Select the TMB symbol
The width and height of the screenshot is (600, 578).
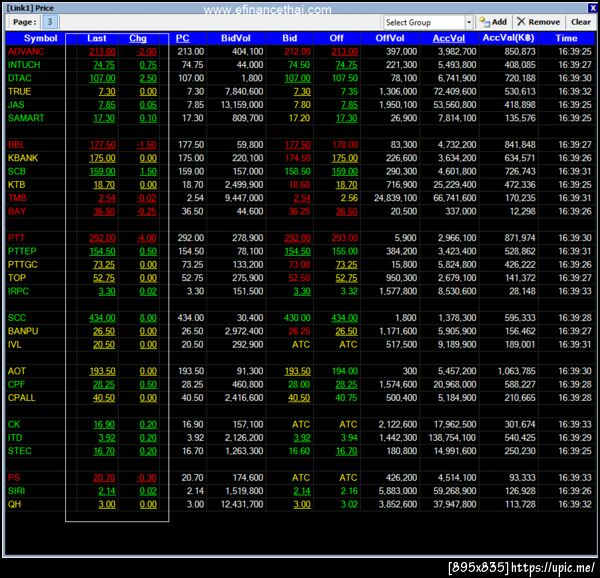pyautogui.click(x=17, y=198)
